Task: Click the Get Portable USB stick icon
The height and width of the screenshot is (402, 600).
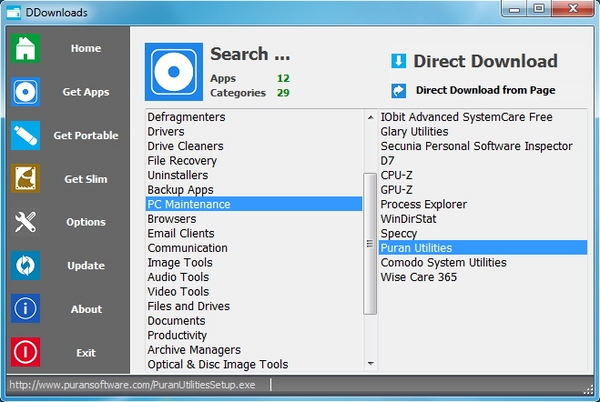Action: click(25, 135)
